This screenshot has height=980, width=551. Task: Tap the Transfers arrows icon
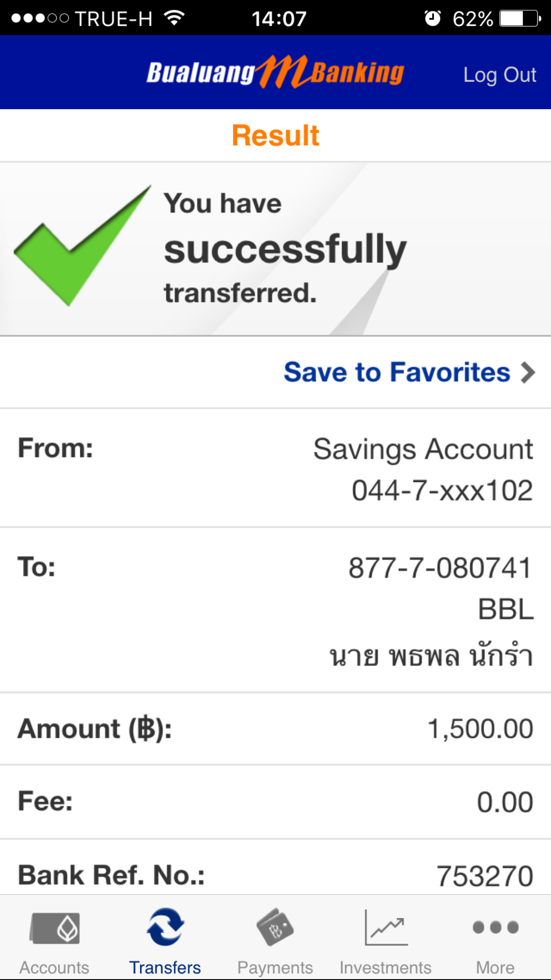[x=165, y=927]
